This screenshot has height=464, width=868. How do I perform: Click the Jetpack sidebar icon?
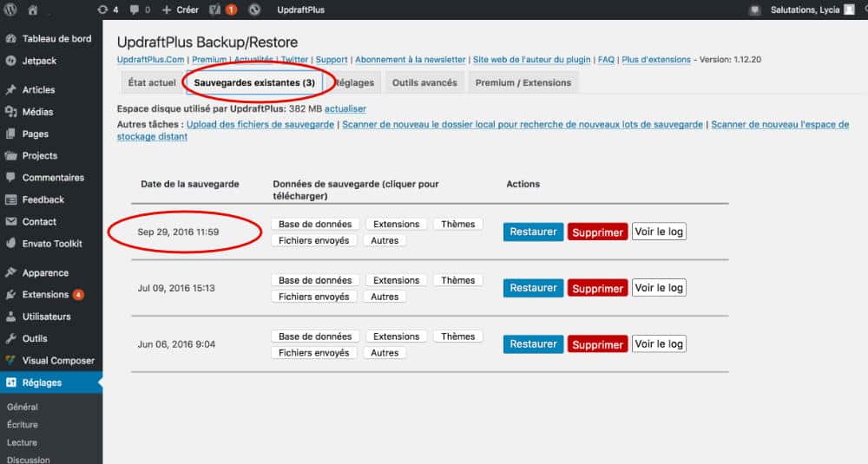pos(10,61)
